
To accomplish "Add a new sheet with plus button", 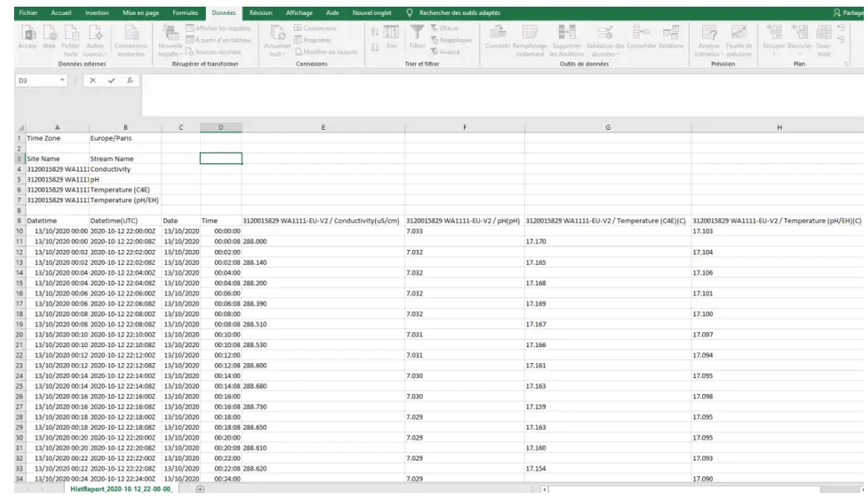I will point(199,491).
